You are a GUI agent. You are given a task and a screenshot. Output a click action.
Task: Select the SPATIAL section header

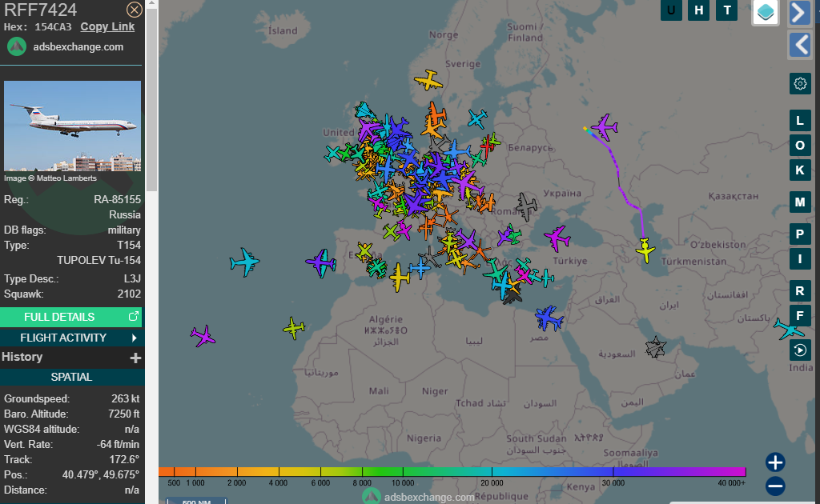tap(71, 377)
